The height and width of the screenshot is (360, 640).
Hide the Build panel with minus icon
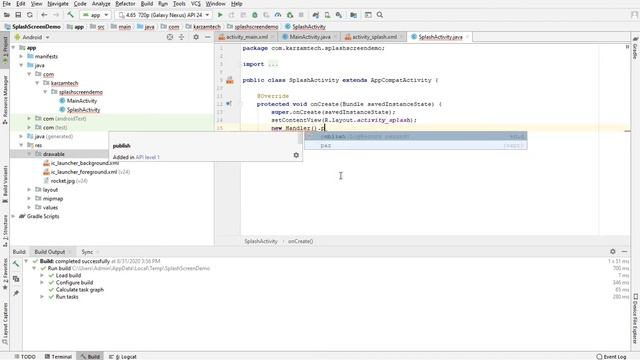point(624,251)
